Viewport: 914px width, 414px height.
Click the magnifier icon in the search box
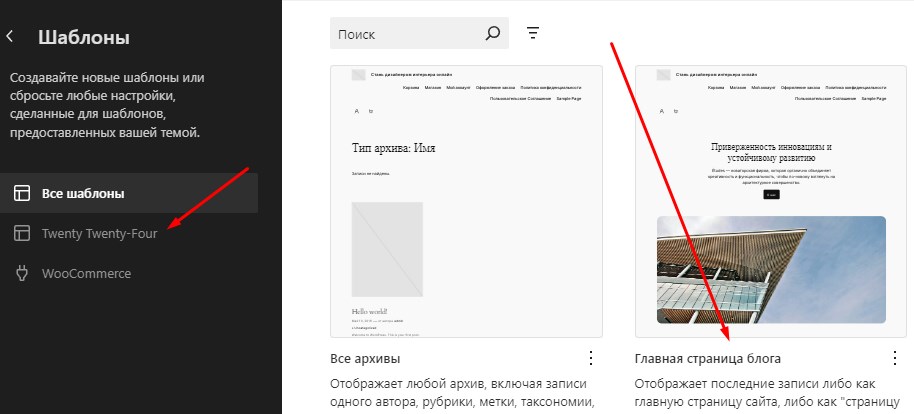click(x=492, y=33)
